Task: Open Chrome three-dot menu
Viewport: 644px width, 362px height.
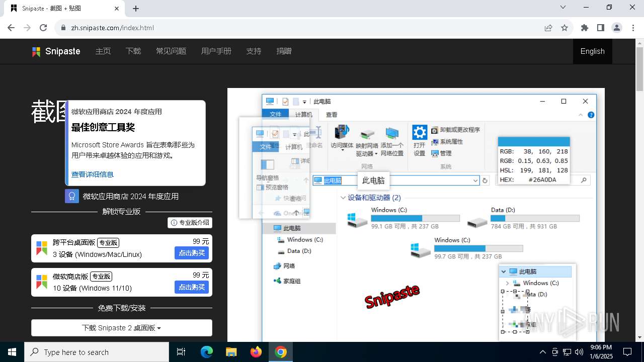Action: 633,28
